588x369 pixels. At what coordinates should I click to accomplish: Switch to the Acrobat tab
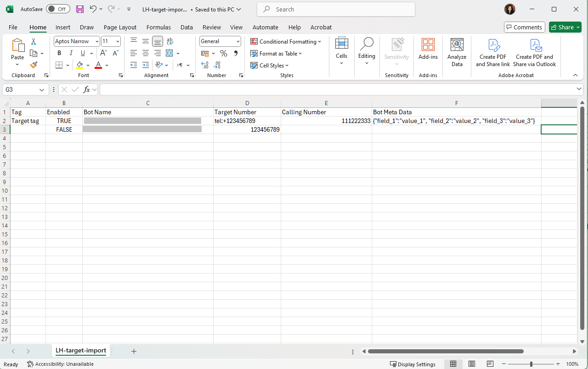click(x=321, y=27)
